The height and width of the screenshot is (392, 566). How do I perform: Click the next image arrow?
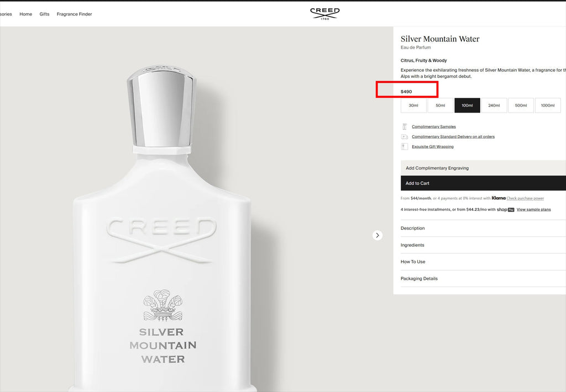pyautogui.click(x=377, y=235)
